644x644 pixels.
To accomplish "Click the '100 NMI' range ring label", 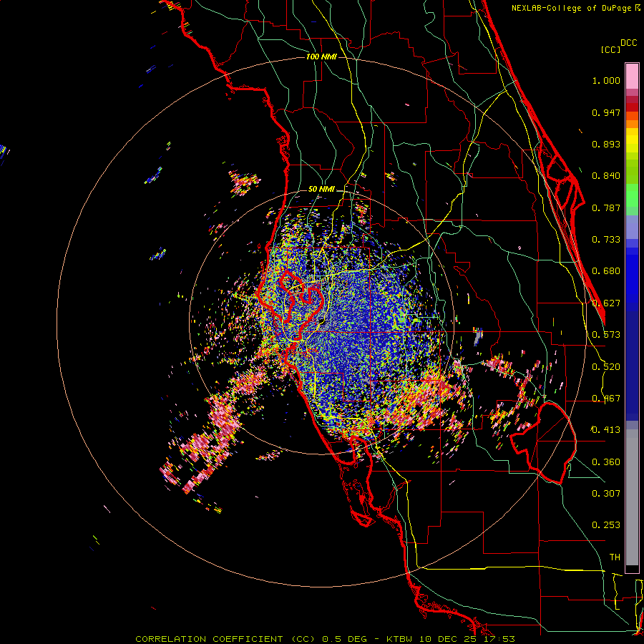I will tap(321, 57).
